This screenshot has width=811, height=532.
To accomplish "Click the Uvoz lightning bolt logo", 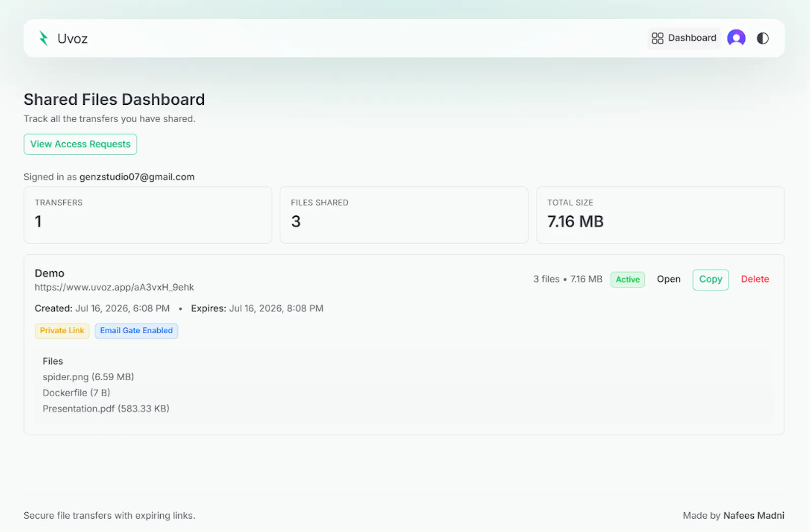I will click(x=44, y=39).
